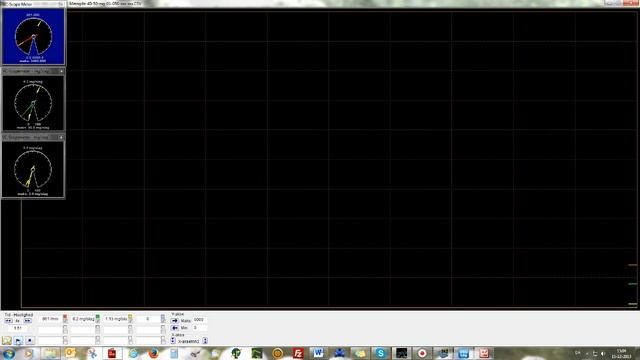Toggle the checkbox below the yellow swatch
Viewport: 640px width, 360px height.
click(x=130, y=321)
